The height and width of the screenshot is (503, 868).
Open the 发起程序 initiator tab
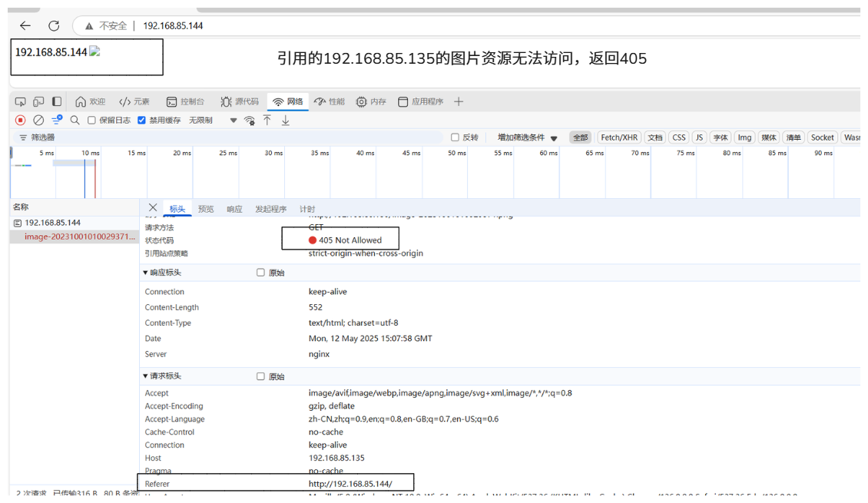(270, 209)
